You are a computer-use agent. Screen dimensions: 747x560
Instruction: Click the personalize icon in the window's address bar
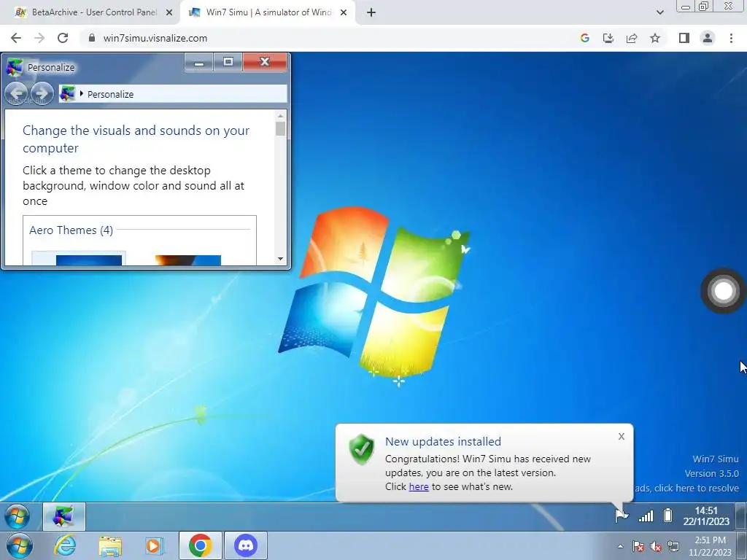point(68,94)
